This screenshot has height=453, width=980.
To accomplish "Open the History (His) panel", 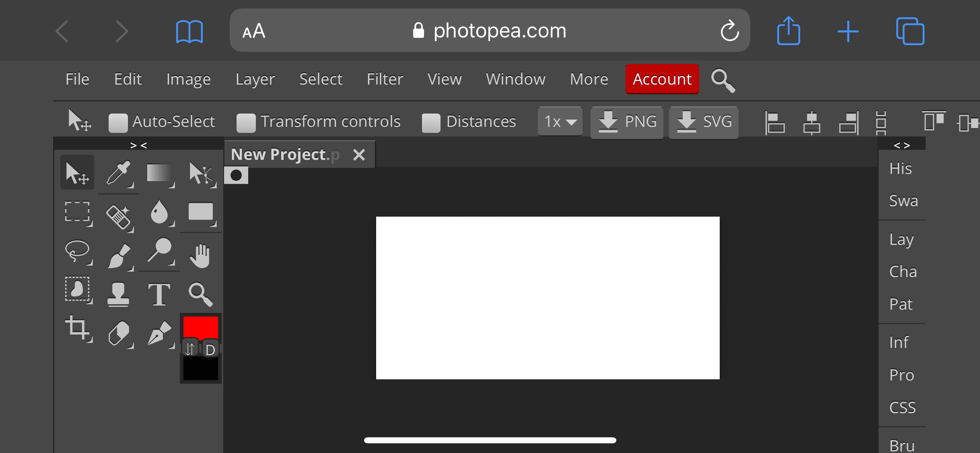I will point(900,168).
